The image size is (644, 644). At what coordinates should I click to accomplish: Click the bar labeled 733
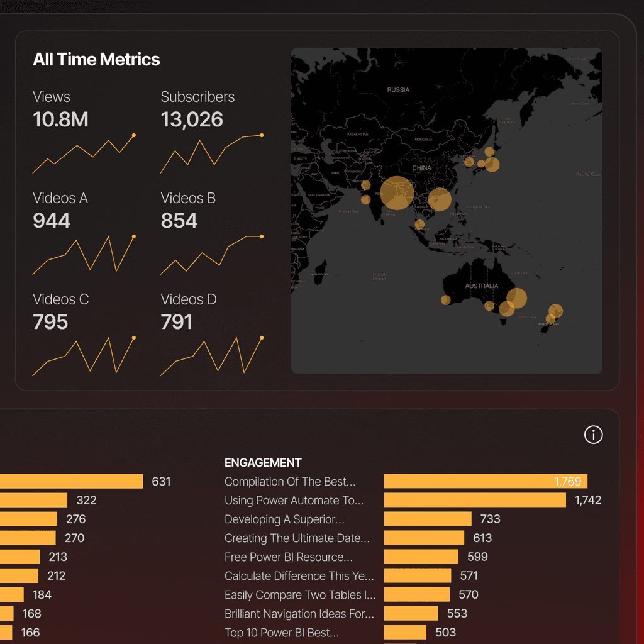tap(428, 519)
